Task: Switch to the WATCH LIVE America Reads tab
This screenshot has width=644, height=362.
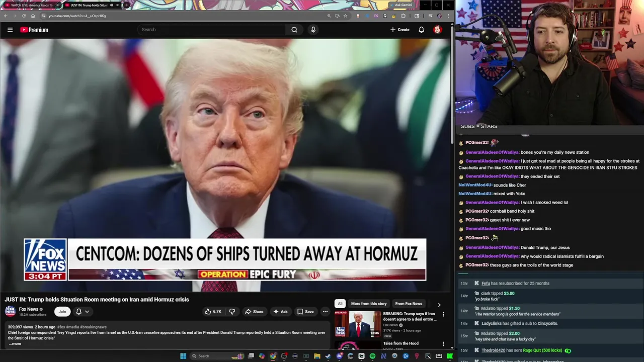Action: (x=33, y=5)
